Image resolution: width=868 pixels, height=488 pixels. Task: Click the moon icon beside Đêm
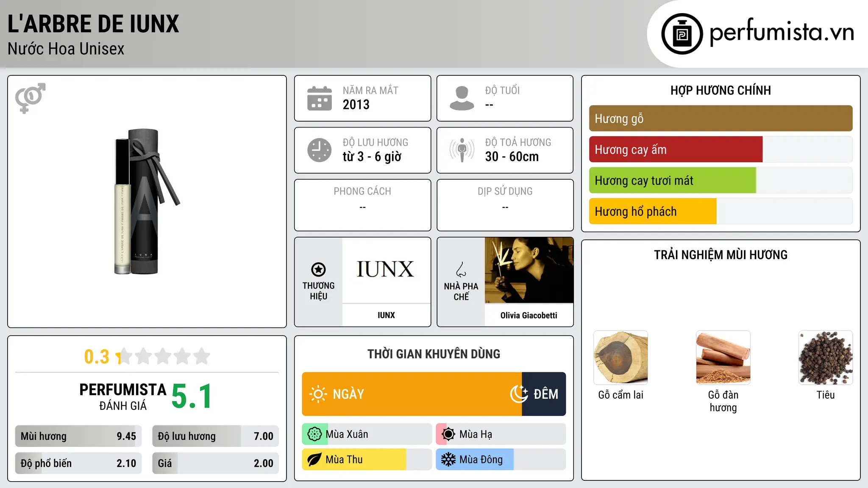(x=519, y=394)
